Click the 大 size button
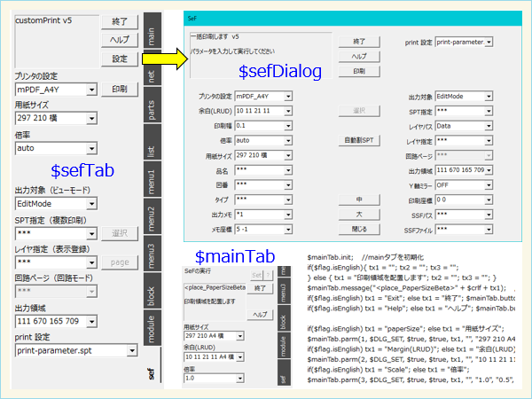This screenshot has height=399, width=532. (359, 212)
